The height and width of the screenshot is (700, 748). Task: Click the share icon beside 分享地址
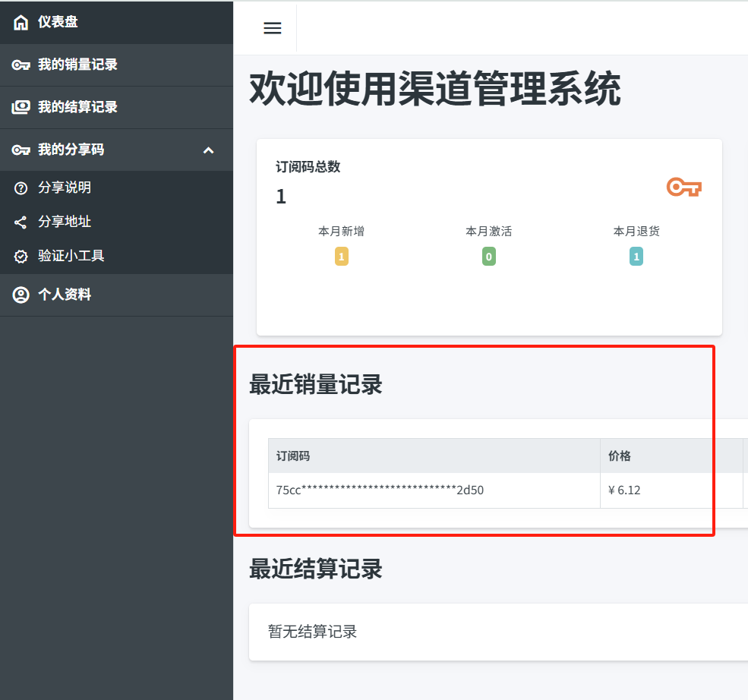click(21, 222)
